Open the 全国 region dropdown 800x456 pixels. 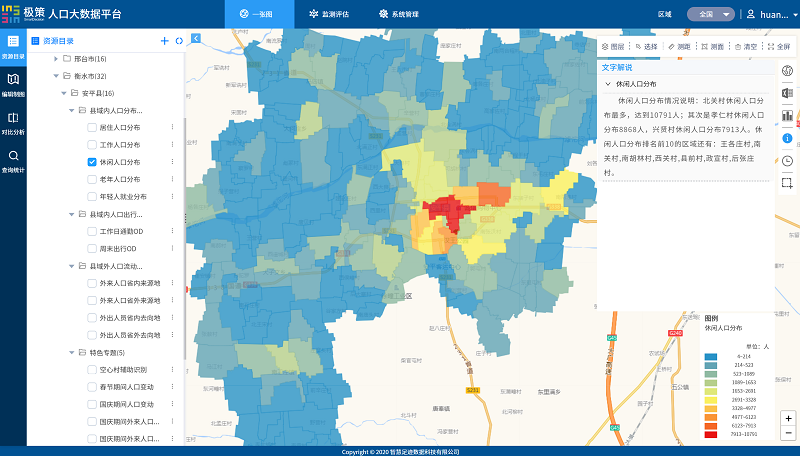tap(711, 14)
